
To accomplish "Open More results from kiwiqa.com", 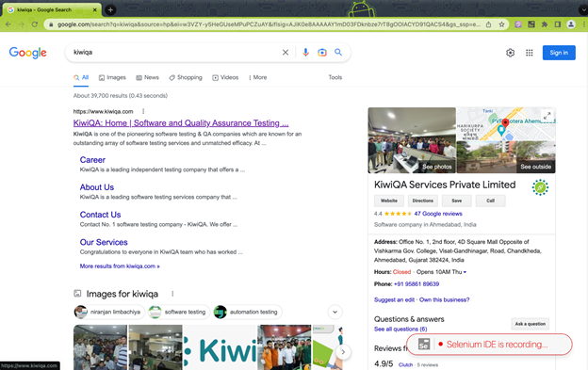I will tap(120, 266).
